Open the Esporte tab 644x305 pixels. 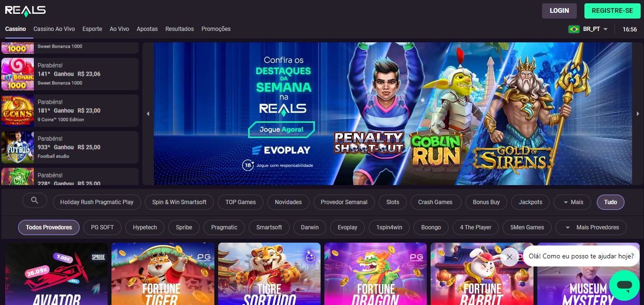point(92,29)
